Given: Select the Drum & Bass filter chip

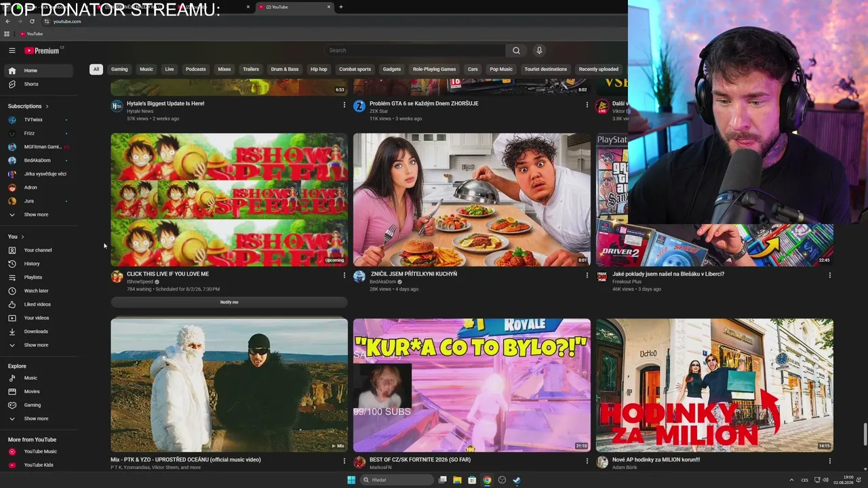Looking at the screenshot, I should (285, 69).
